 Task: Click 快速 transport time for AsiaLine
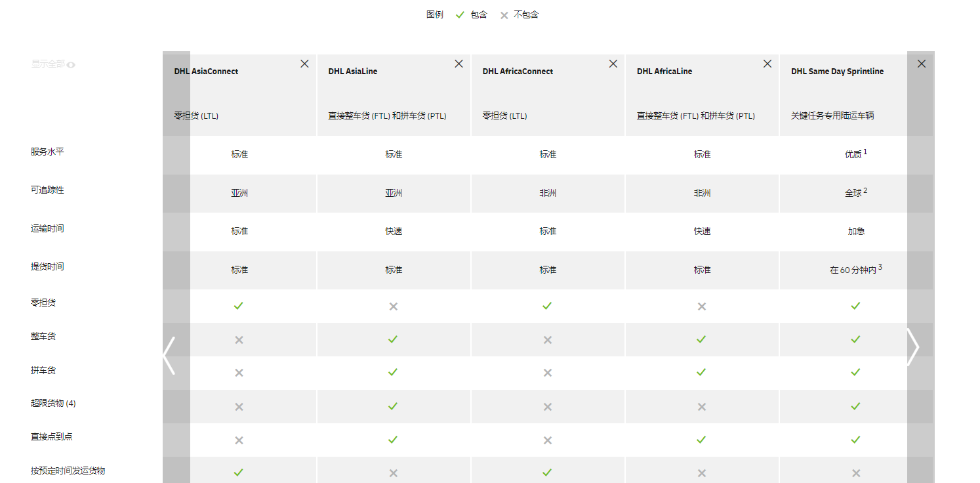tap(394, 231)
